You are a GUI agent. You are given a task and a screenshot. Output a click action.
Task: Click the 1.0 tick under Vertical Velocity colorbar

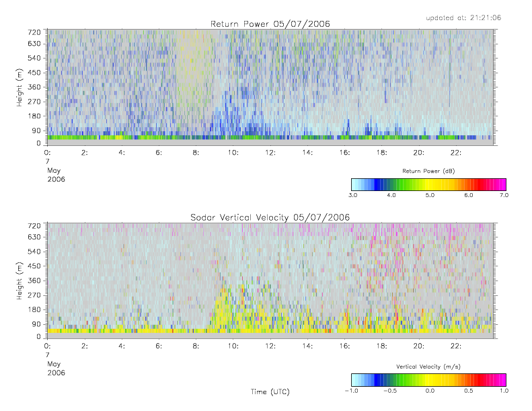(x=504, y=391)
